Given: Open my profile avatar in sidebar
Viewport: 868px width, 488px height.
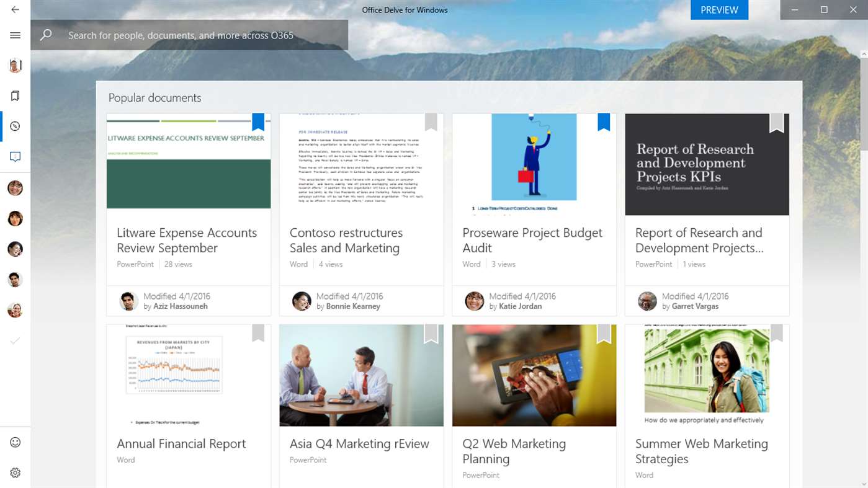Looking at the screenshot, I should coord(15,65).
